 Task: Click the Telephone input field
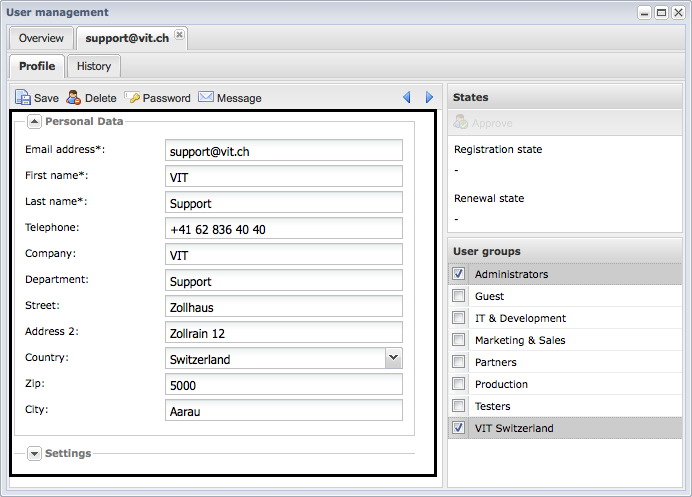click(x=284, y=229)
